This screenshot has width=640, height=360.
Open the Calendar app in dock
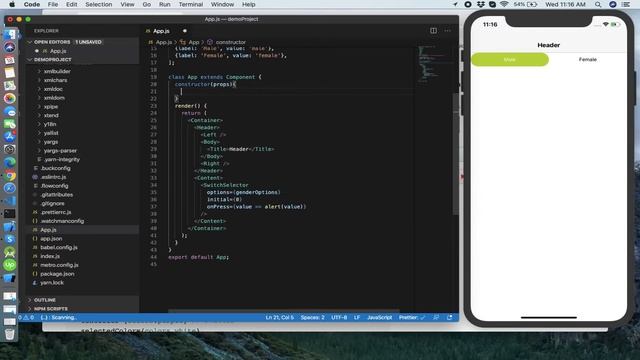coord(9,60)
